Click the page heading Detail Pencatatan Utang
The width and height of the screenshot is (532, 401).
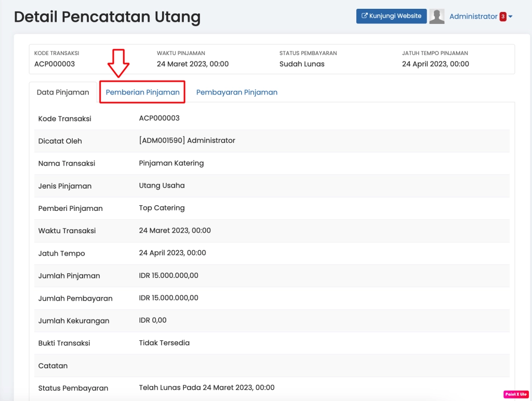[x=107, y=17]
